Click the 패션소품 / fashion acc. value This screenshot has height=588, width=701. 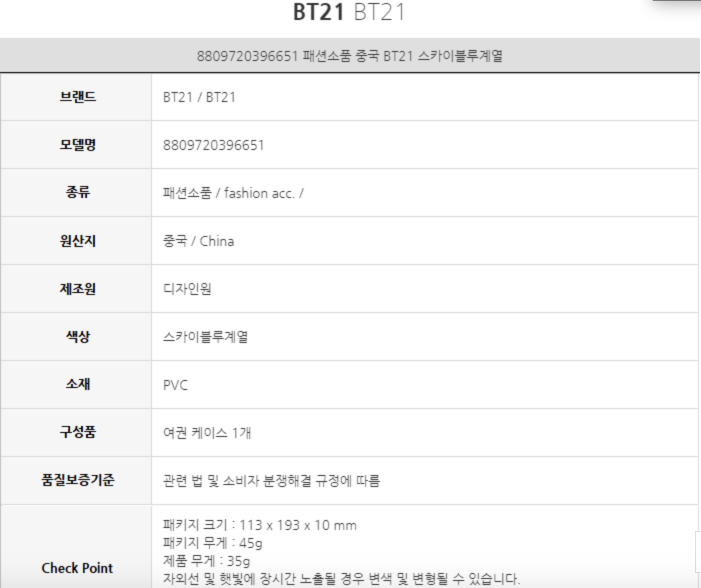tap(233, 193)
